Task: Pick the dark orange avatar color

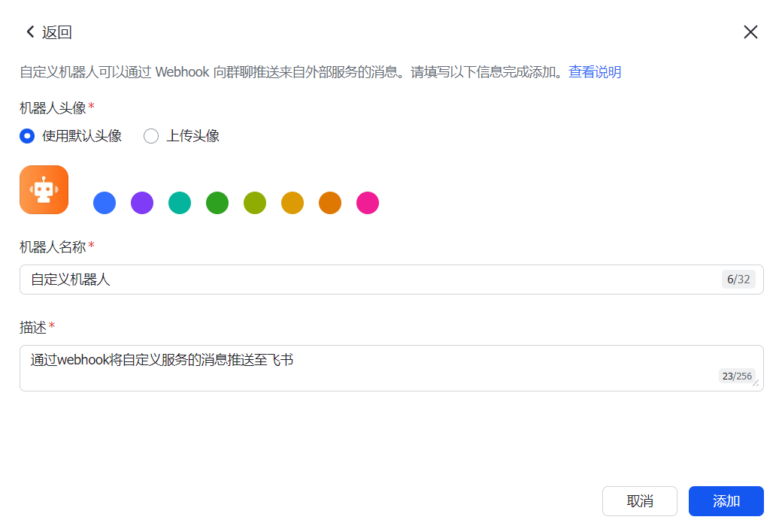Action: point(330,203)
